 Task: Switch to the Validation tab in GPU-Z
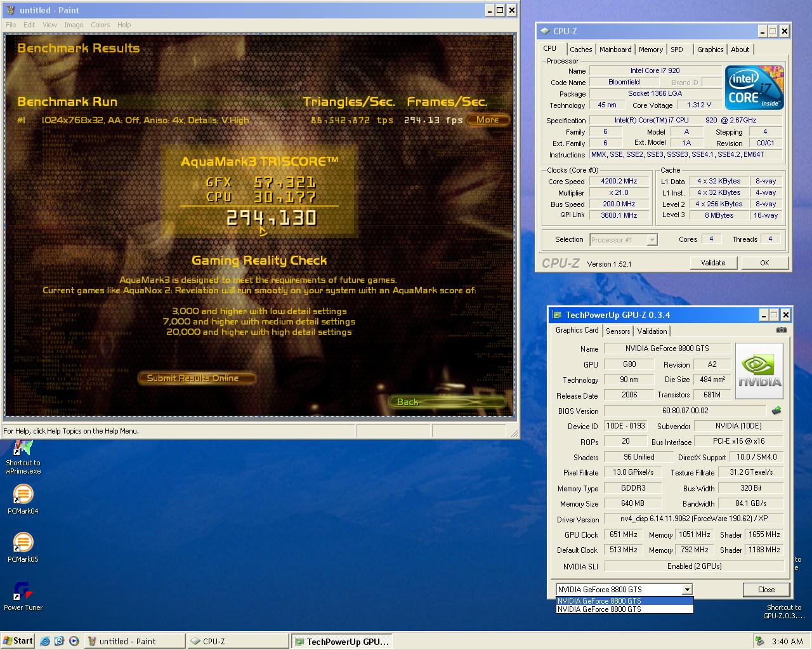click(x=652, y=331)
